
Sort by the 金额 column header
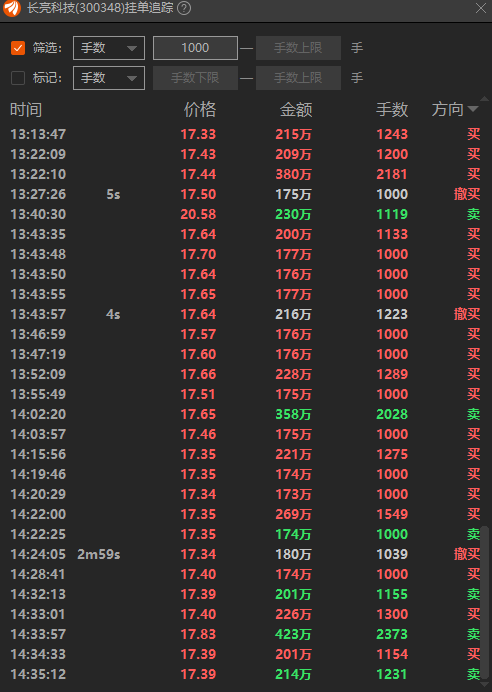[x=296, y=109]
